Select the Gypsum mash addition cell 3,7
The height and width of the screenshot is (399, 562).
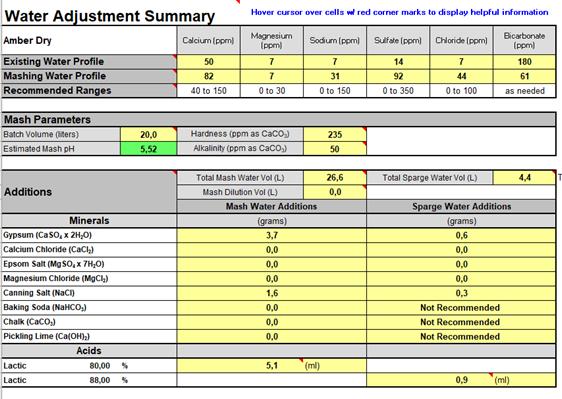[x=272, y=235]
